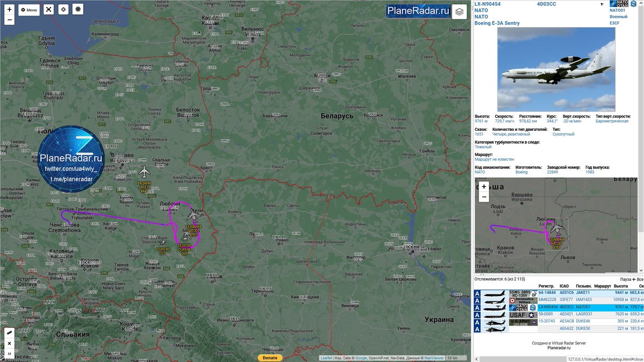Click the Пауза link in list header
The image size is (644, 362).
coord(626,279)
